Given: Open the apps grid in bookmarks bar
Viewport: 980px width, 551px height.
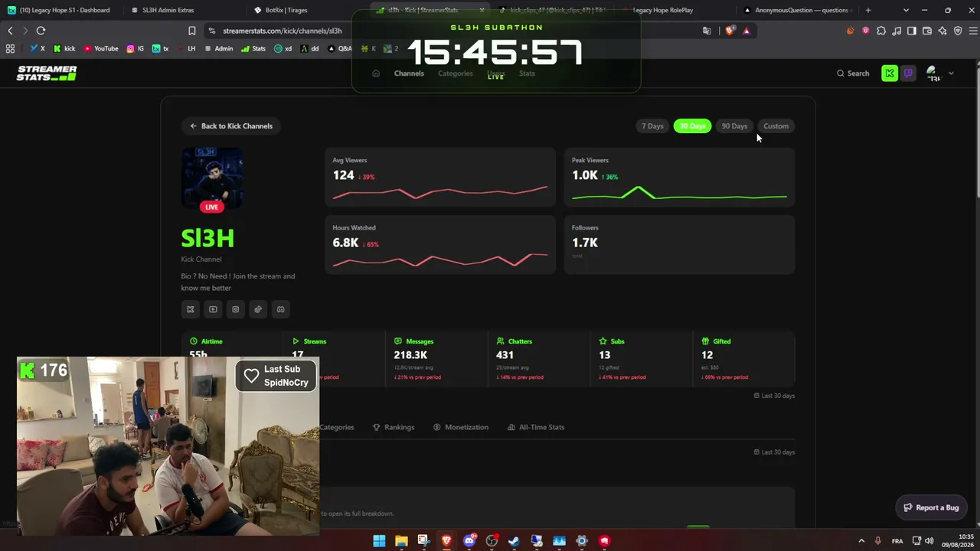Looking at the screenshot, I should pyautogui.click(x=10, y=48).
